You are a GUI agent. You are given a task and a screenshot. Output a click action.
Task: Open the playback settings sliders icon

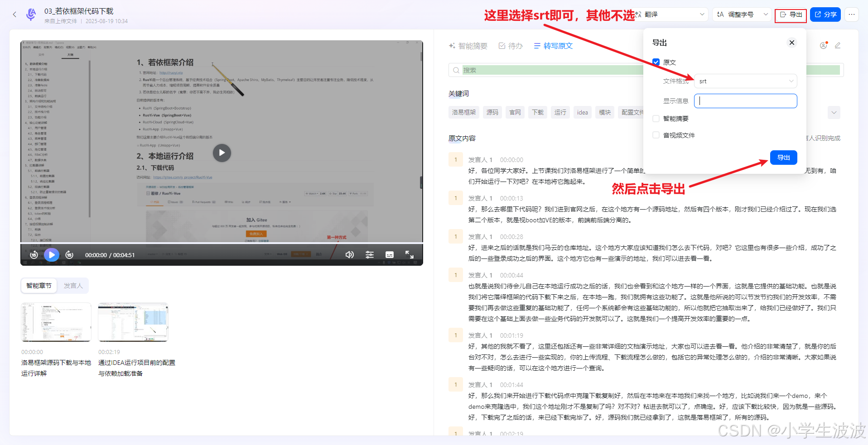370,255
